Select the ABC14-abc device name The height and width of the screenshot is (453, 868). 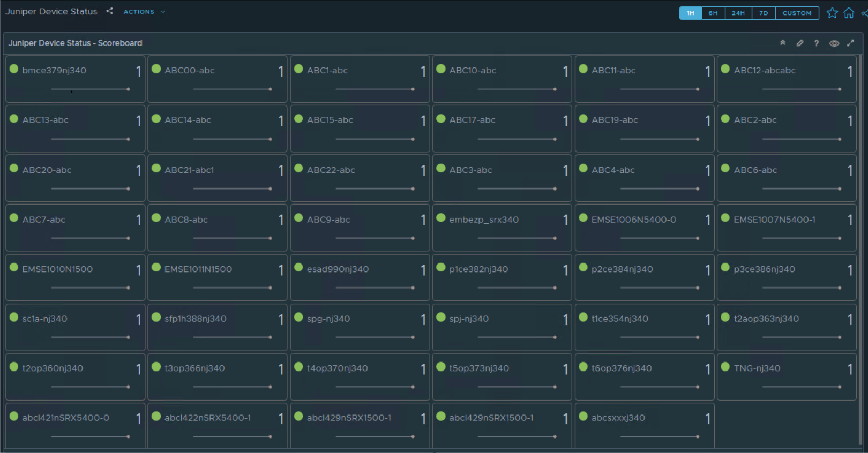tap(188, 120)
